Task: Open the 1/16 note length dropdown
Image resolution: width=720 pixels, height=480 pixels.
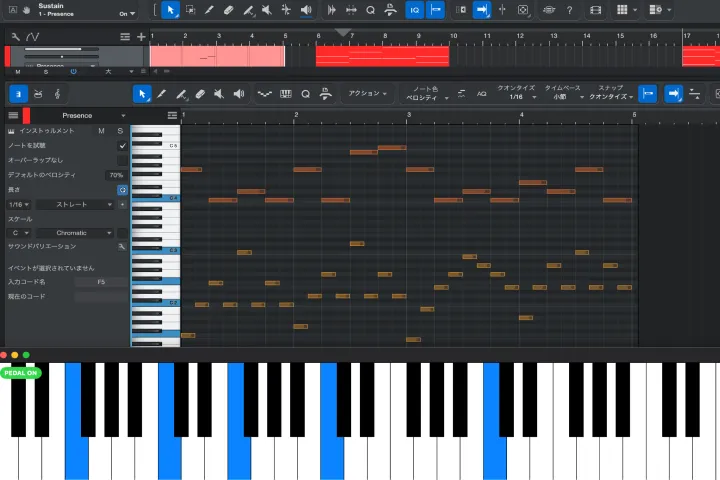Action: click(x=19, y=204)
